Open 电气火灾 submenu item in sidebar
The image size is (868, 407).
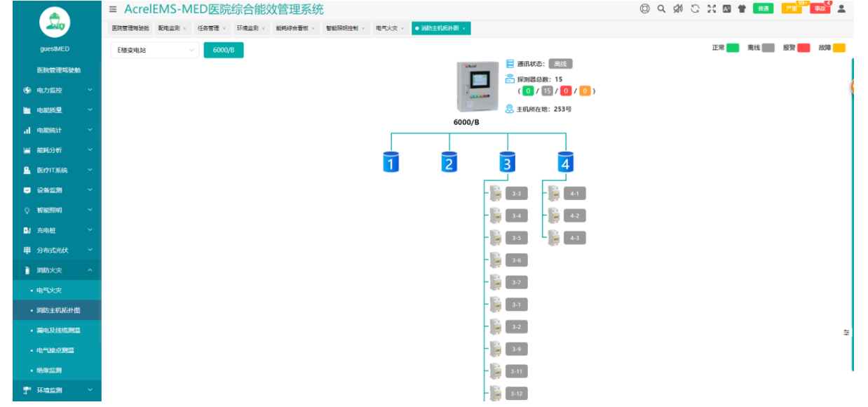(x=50, y=290)
